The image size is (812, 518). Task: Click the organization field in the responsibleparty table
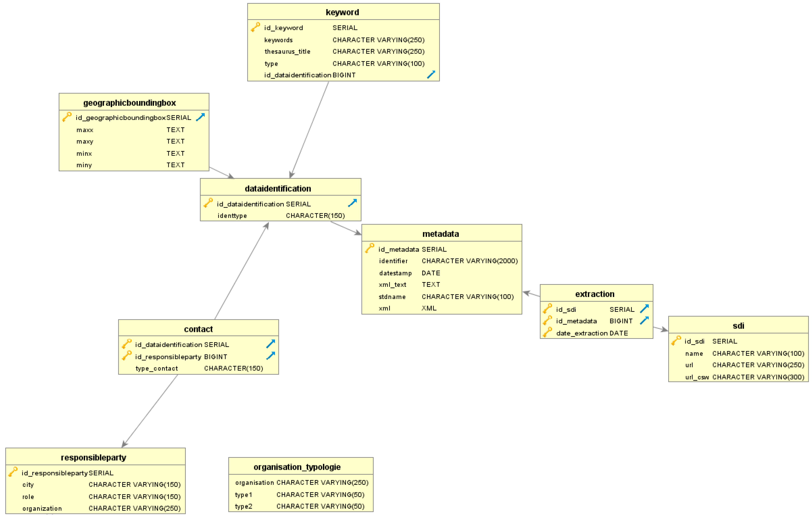(42, 508)
